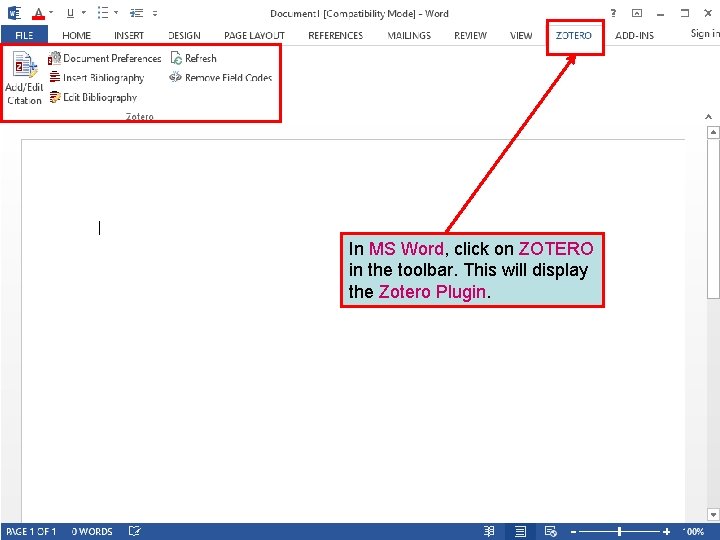Go to the REFERENCES tab
The height and width of the screenshot is (540, 720).
[336, 35]
